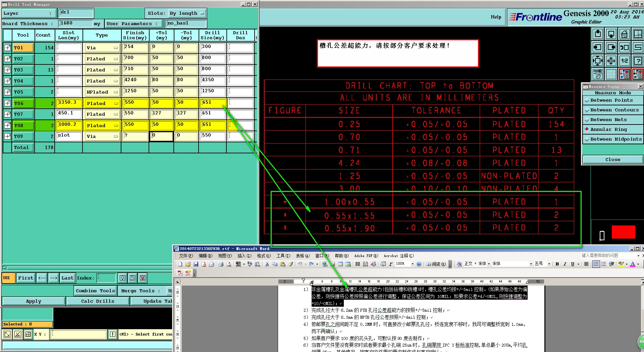Click the Apply button in Drill Tool Manager
This screenshot has height=352, width=644.
point(34,301)
